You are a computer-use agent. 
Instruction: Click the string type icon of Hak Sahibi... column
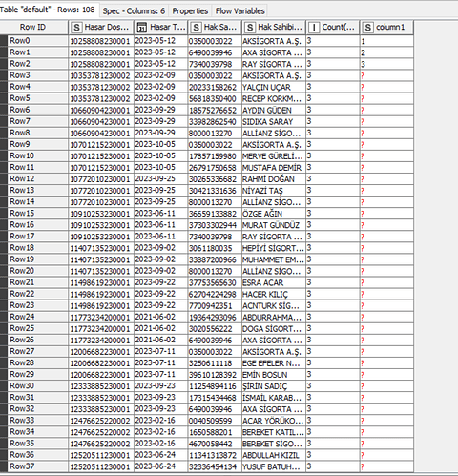coord(250,28)
